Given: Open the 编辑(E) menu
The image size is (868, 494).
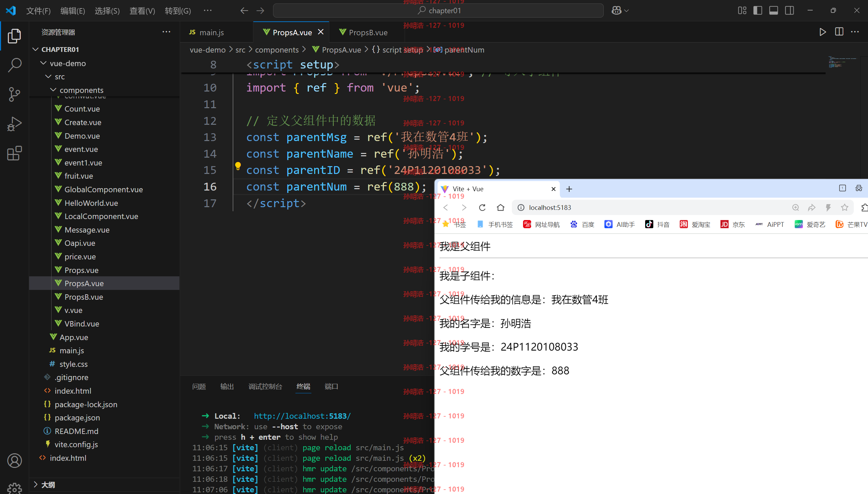Looking at the screenshot, I should click(x=73, y=11).
